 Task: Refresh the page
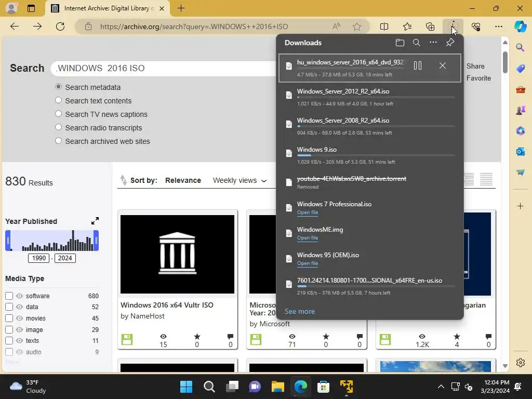click(60, 26)
